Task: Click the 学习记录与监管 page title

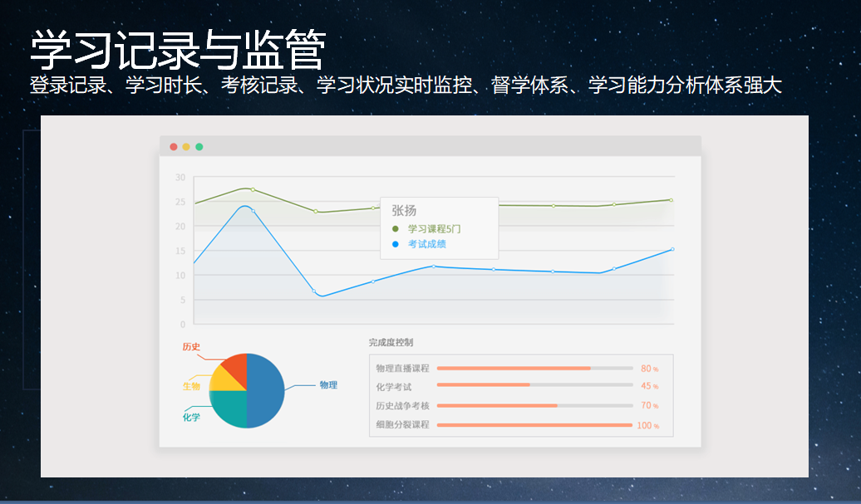Action: pyautogui.click(x=176, y=51)
